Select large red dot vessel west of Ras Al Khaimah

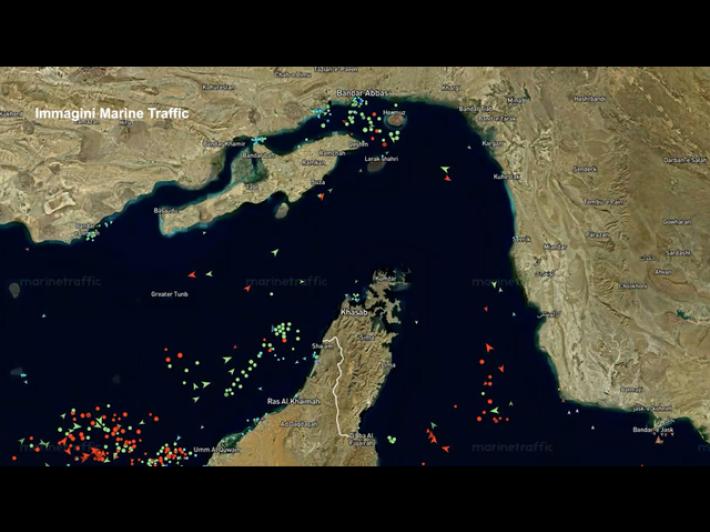pyautogui.click(x=180, y=355)
